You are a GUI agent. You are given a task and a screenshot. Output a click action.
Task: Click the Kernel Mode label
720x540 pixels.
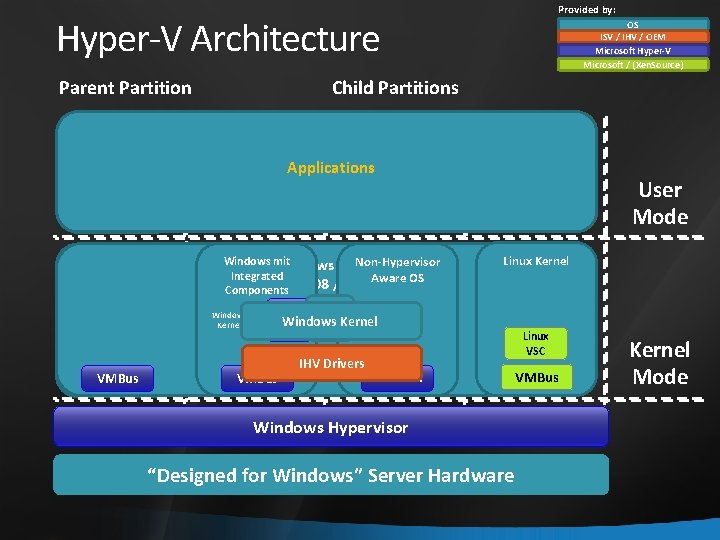coord(660,363)
